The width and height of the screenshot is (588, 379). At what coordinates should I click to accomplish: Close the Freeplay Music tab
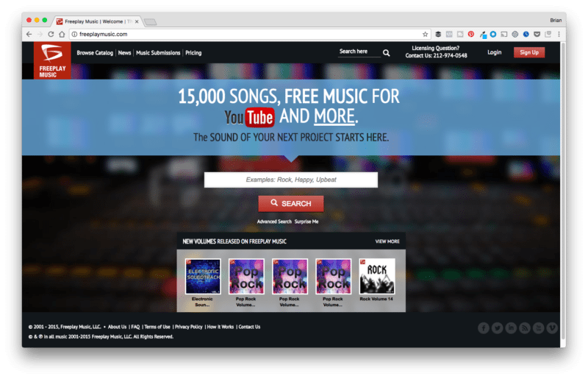click(x=137, y=22)
